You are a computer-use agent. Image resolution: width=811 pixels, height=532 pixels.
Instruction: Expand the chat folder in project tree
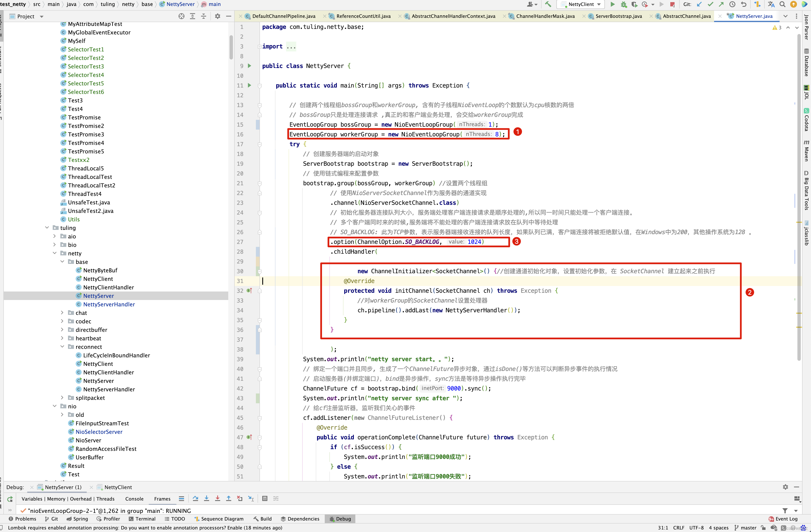(x=62, y=313)
